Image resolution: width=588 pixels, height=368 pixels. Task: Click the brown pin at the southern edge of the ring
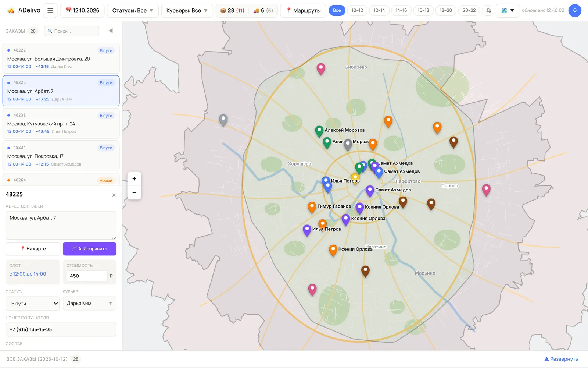point(365,271)
